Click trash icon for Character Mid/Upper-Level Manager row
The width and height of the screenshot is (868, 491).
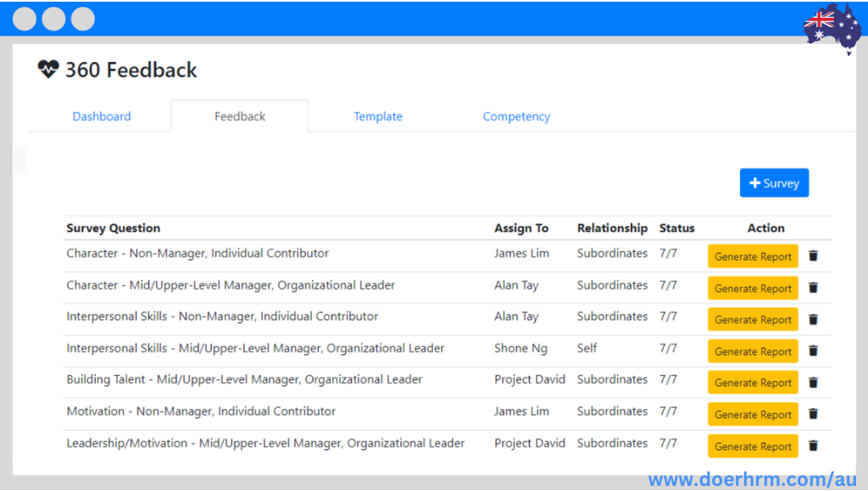813,287
